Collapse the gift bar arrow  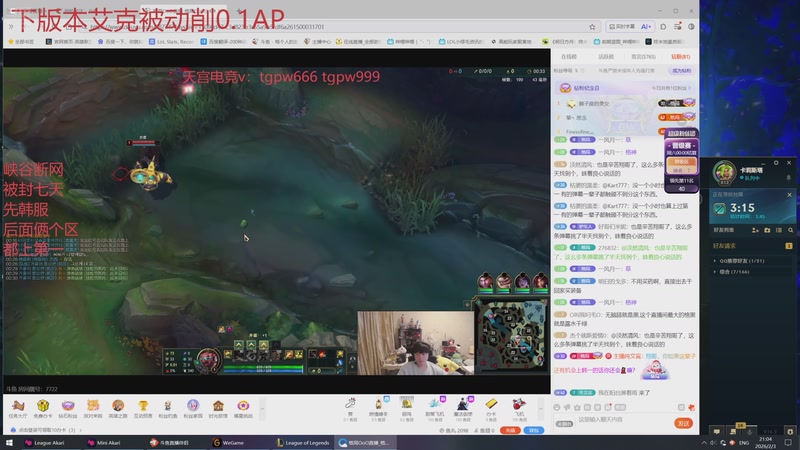point(541,409)
